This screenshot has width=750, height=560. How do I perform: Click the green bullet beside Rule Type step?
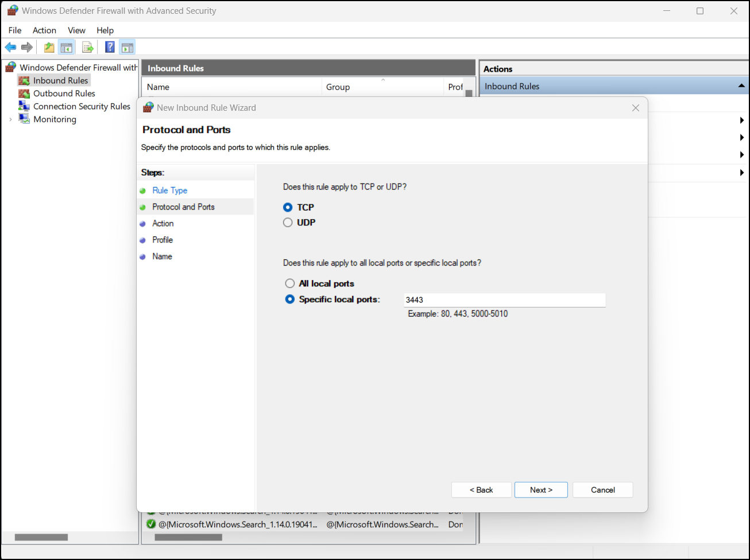click(x=142, y=190)
